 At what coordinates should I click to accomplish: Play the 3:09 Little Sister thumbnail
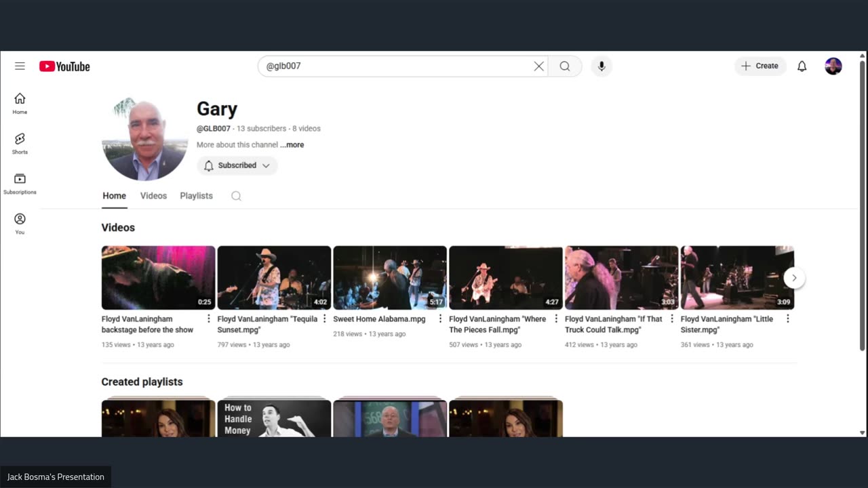[737, 278]
